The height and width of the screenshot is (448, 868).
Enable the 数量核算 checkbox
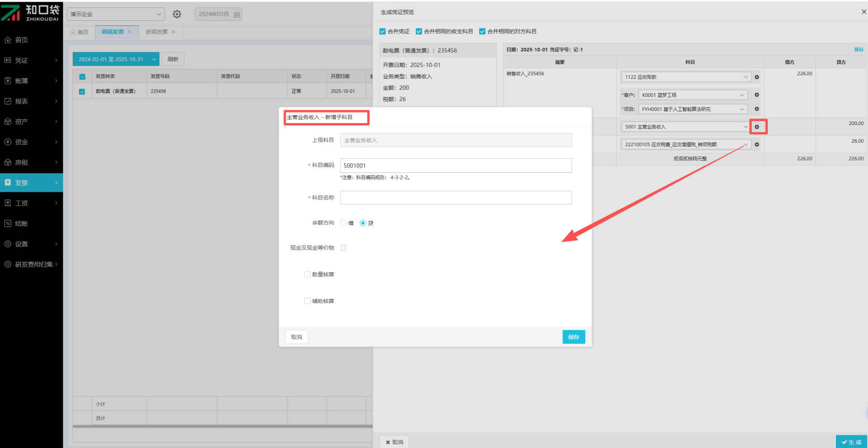pyautogui.click(x=307, y=274)
